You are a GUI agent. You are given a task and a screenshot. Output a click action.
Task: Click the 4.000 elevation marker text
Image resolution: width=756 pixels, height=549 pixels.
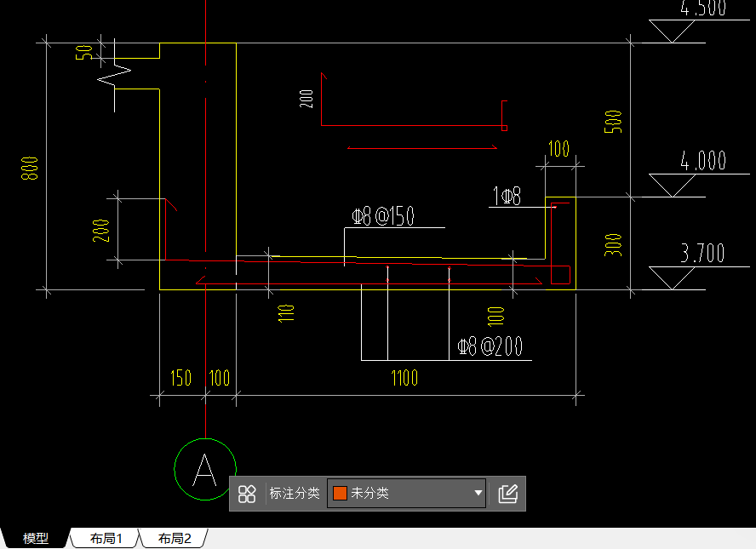703,161
